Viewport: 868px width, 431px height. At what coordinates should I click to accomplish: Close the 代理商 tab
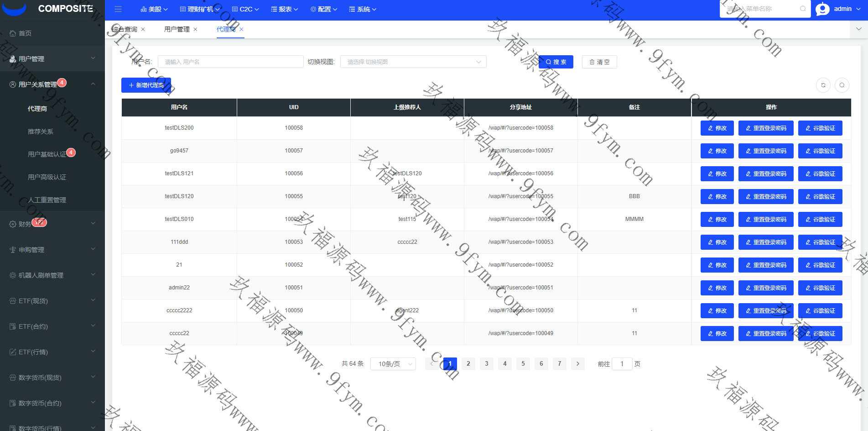[x=242, y=29]
